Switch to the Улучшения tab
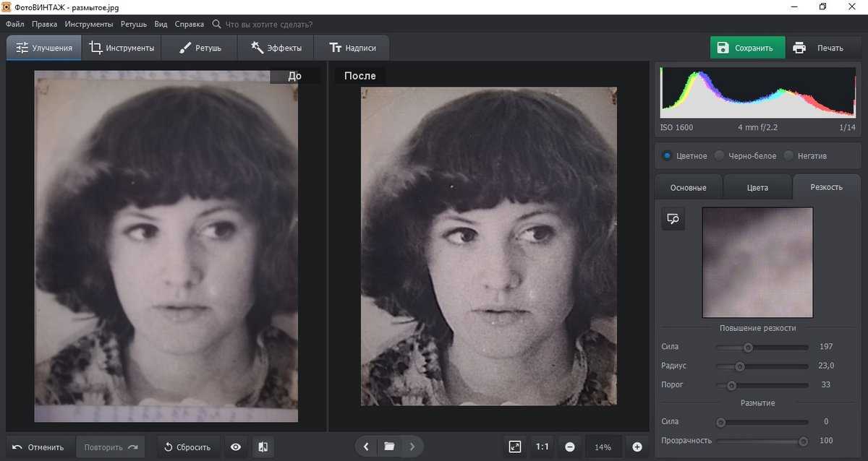The image size is (868, 461). point(43,48)
